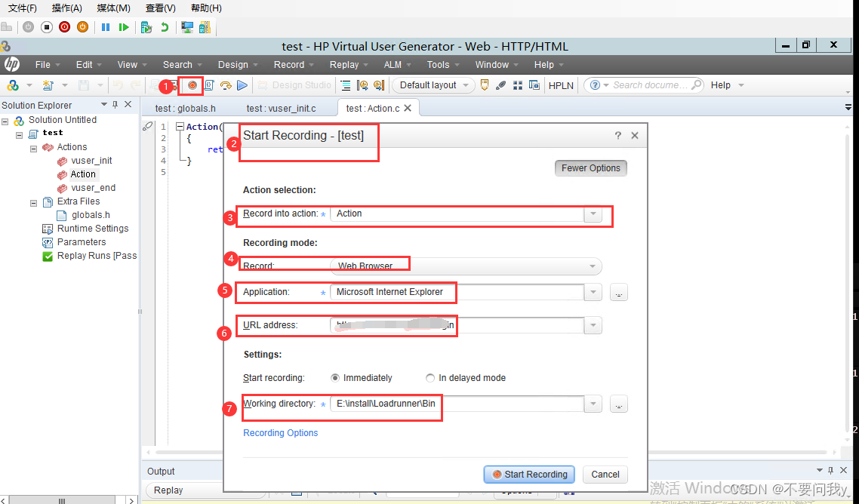Click the four-squares grid icon in toolbar

518,85
